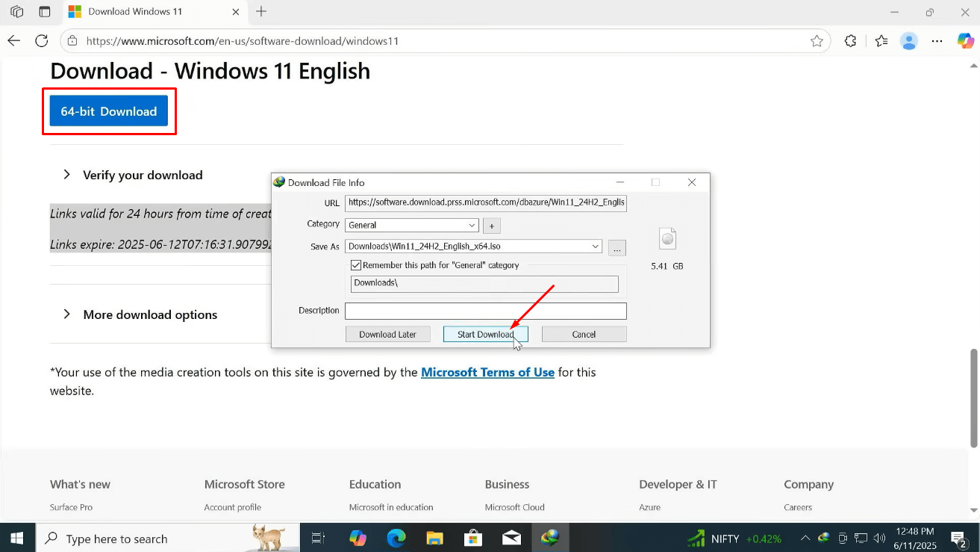Screen dimensions: 980x552
Task: Open the Category dropdown in Download File Info
Action: click(x=472, y=225)
